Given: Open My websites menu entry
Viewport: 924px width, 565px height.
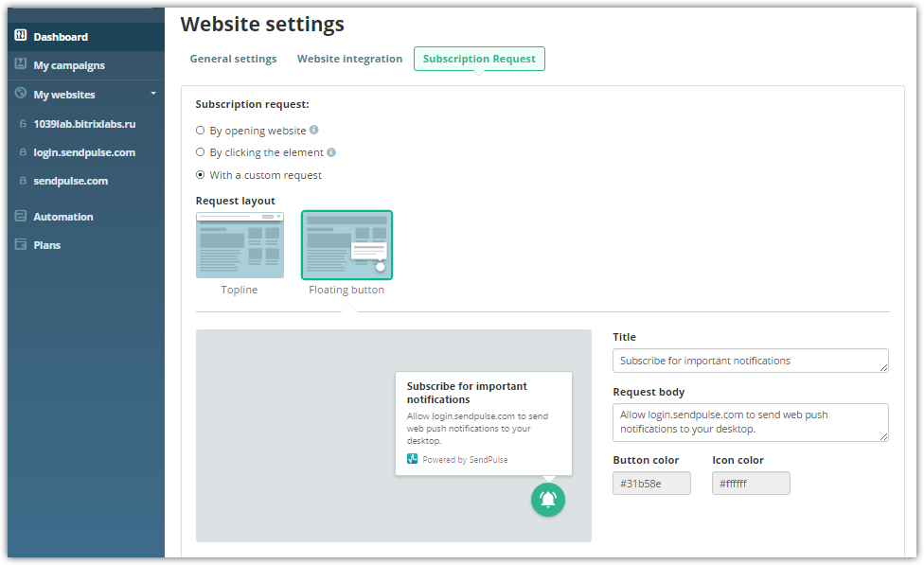Looking at the screenshot, I should pyautogui.click(x=64, y=95).
